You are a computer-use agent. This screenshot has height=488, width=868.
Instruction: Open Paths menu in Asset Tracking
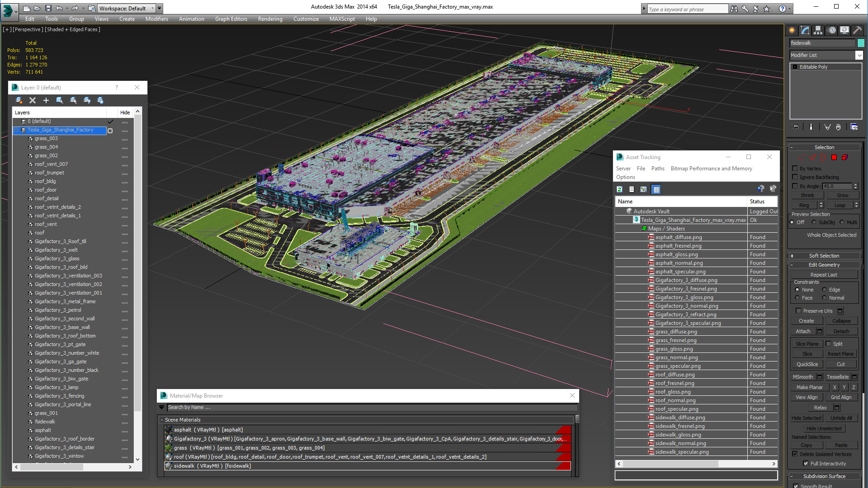click(658, 169)
